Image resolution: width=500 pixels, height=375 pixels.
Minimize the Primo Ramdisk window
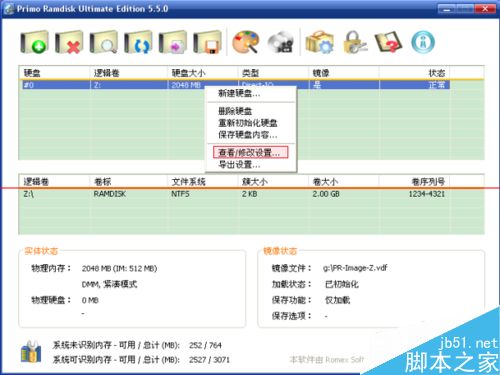pos(447,9)
